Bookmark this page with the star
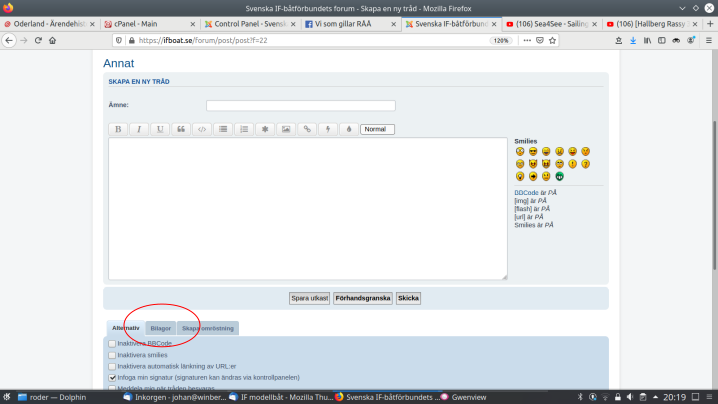 tap(553, 40)
